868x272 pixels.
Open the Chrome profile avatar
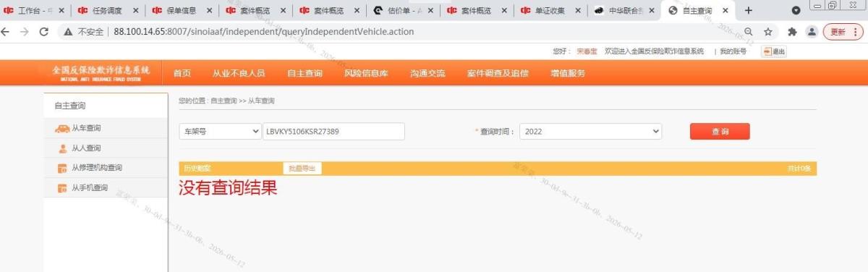(812, 32)
